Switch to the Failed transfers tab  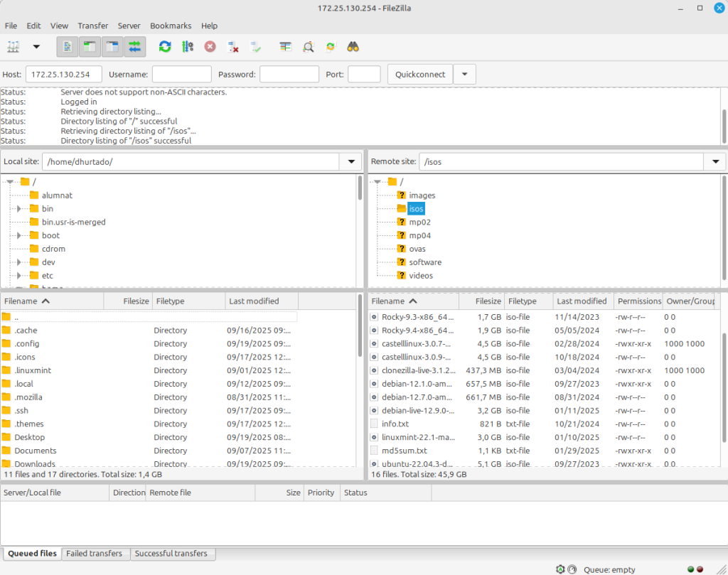pyautogui.click(x=95, y=554)
